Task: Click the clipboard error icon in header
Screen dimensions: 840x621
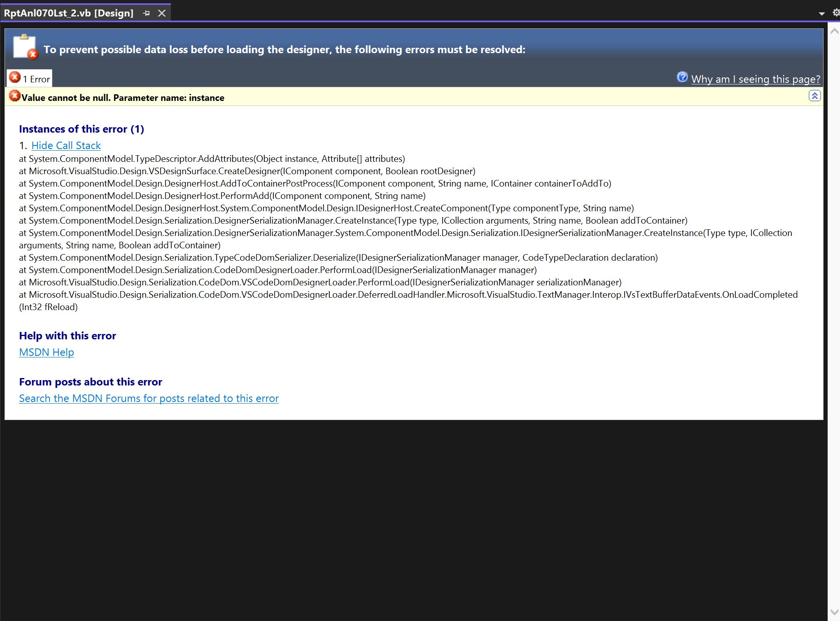Action: point(25,47)
